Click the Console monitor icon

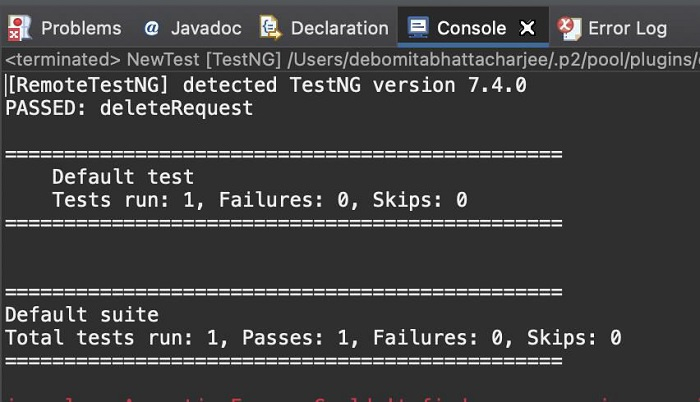point(419,27)
